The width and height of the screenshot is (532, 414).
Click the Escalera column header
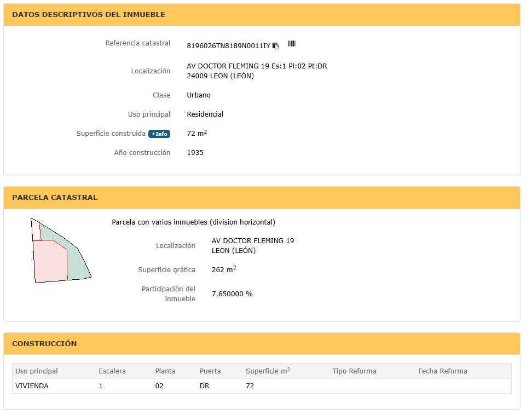pos(112,371)
